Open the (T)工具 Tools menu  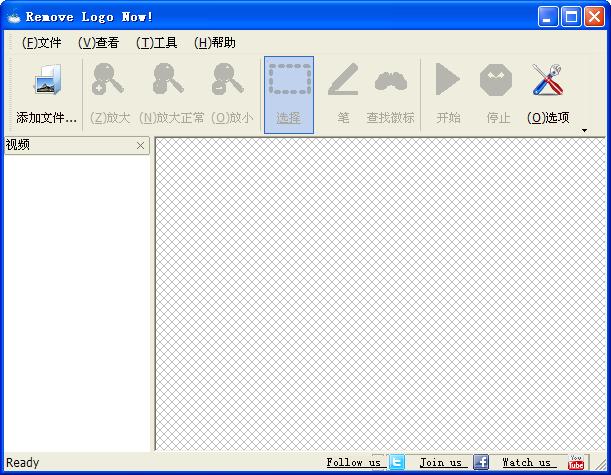tap(157, 42)
